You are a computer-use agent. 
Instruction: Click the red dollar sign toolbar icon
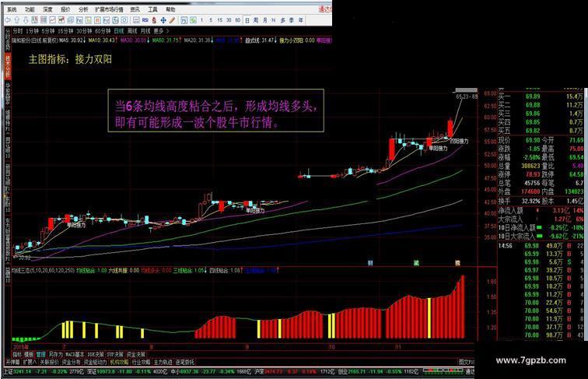point(154,20)
